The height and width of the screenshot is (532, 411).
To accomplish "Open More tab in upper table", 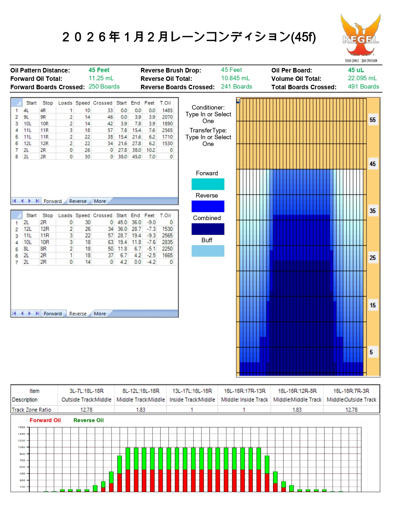I will pos(100,201).
